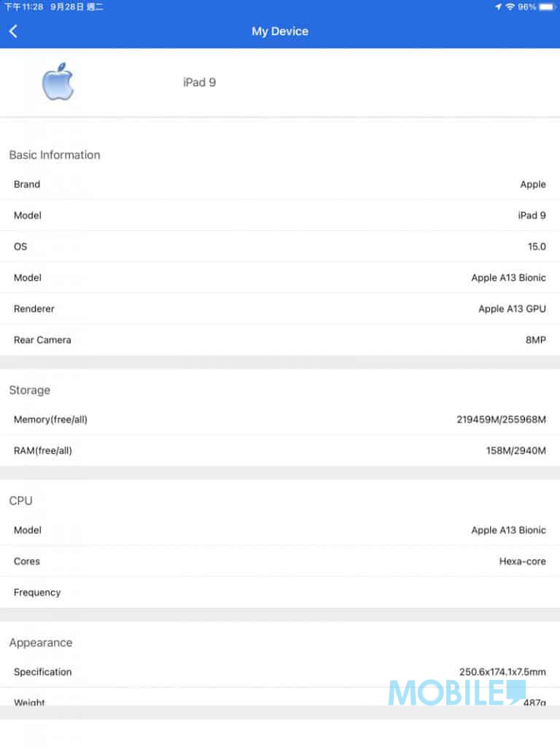The width and height of the screenshot is (560, 747).
Task: Tap the CPU Model Apple A13 Bionic row
Action: tap(280, 530)
